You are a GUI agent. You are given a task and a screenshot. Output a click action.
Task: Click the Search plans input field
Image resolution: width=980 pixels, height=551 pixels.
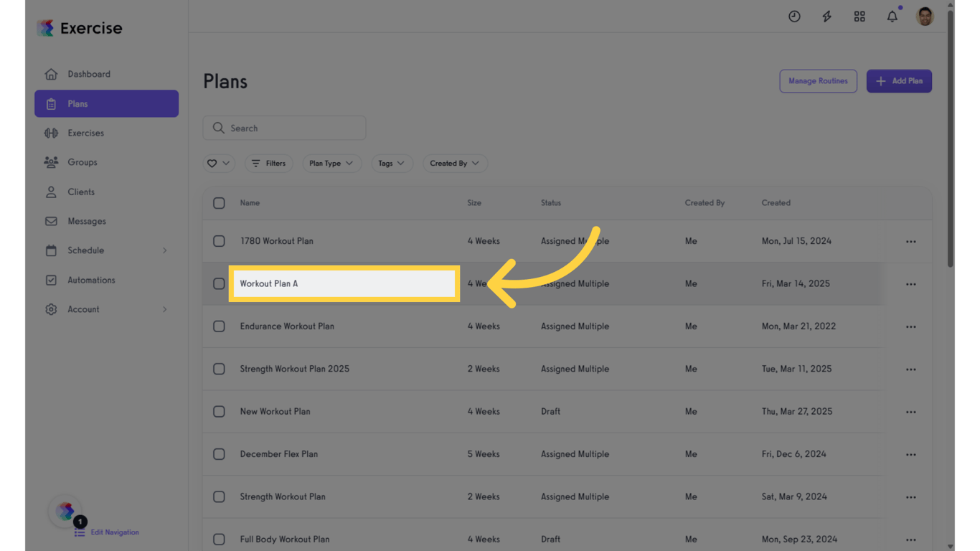click(x=285, y=128)
